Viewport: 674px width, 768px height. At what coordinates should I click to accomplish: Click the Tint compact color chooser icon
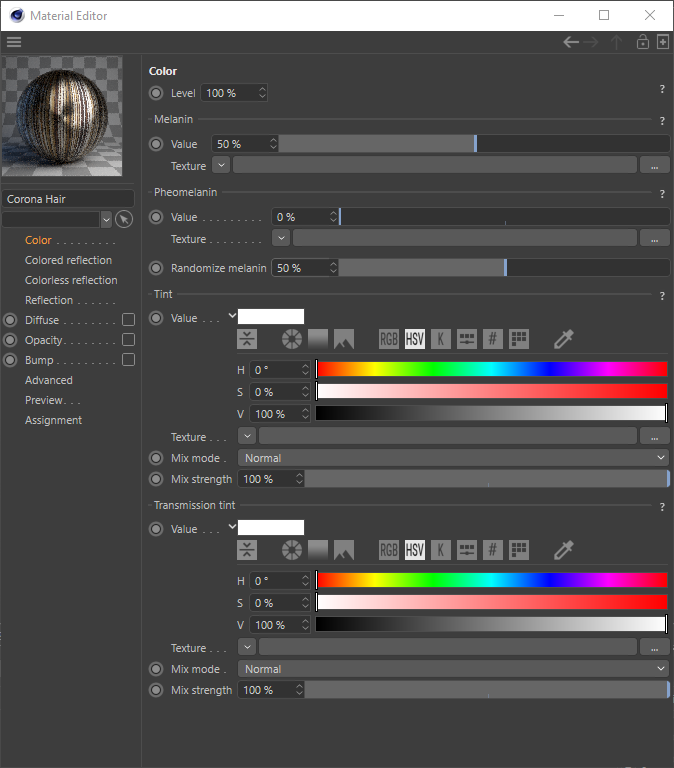point(247,339)
